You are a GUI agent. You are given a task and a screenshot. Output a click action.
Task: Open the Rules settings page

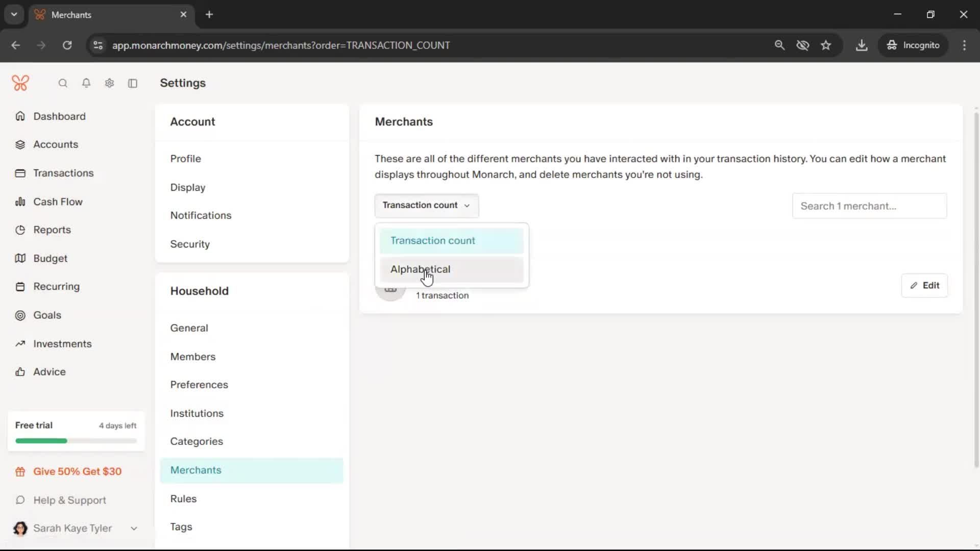click(183, 498)
